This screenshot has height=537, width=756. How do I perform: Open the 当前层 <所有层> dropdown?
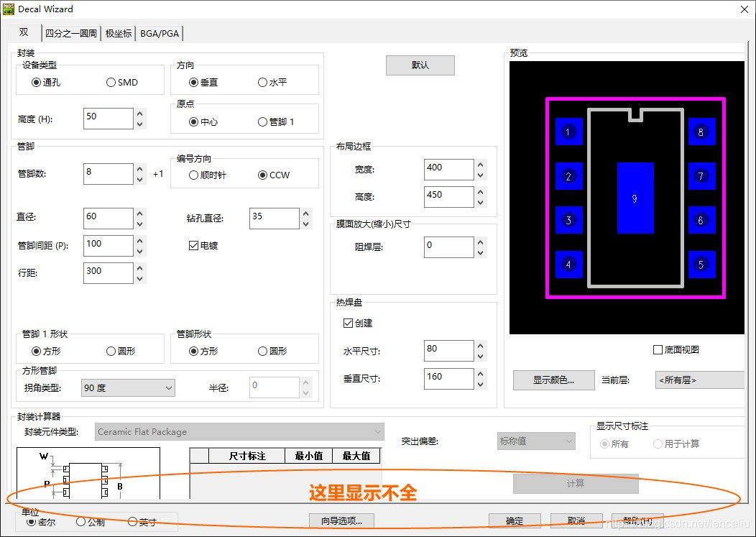tap(700, 380)
